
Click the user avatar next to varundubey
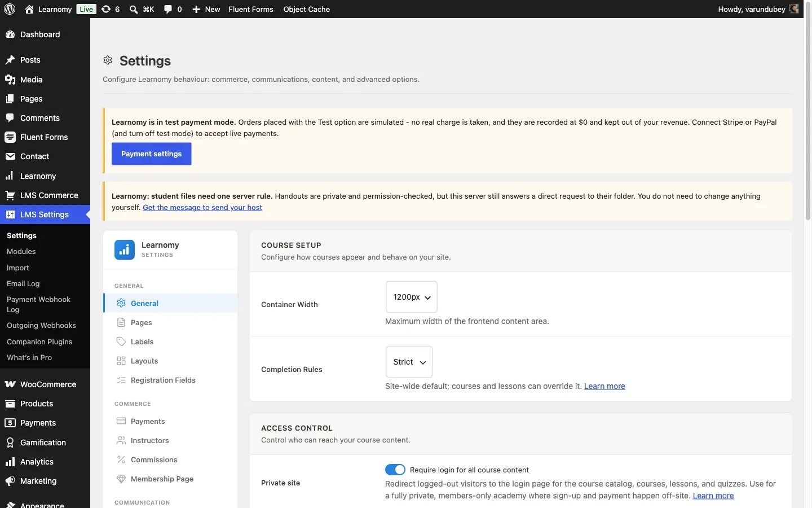click(x=794, y=9)
